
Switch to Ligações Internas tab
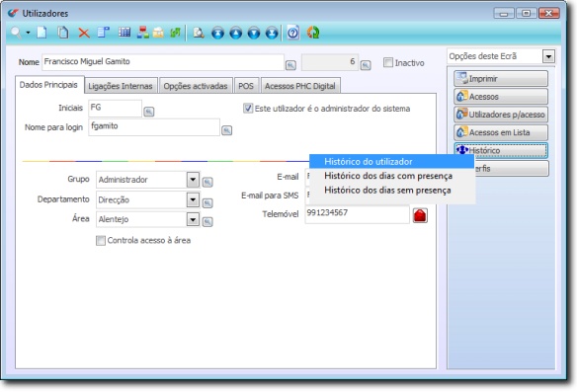pos(121,86)
